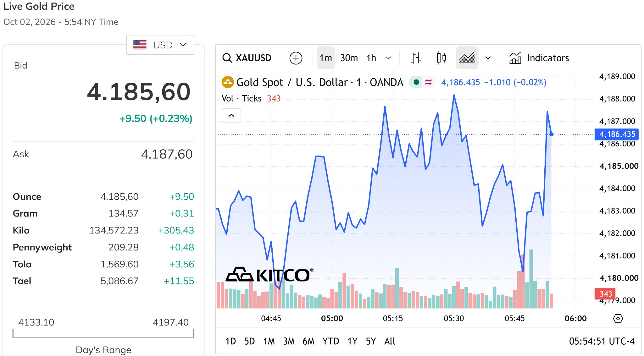Expand the chart style dropdown arrow
Screen dimensions: 644x356
click(488, 58)
